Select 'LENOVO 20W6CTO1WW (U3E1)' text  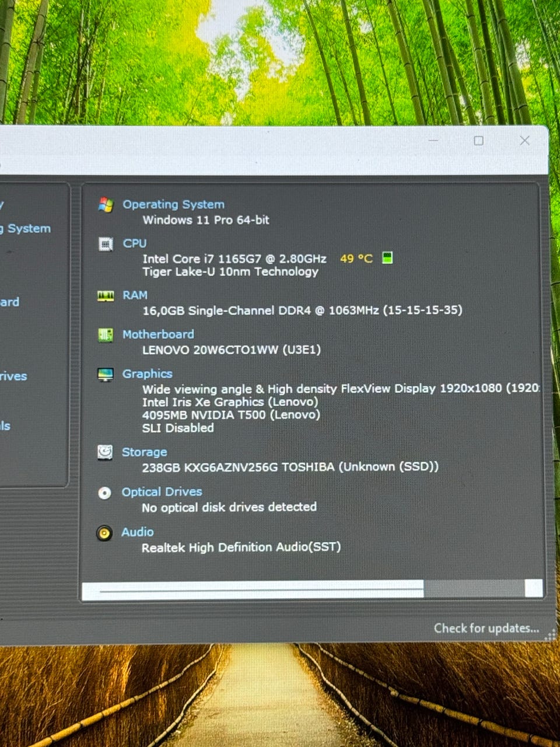coord(232,350)
